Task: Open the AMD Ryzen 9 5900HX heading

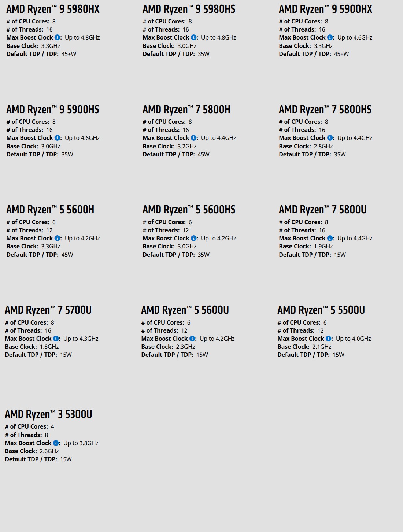Action: [x=325, y=9]
